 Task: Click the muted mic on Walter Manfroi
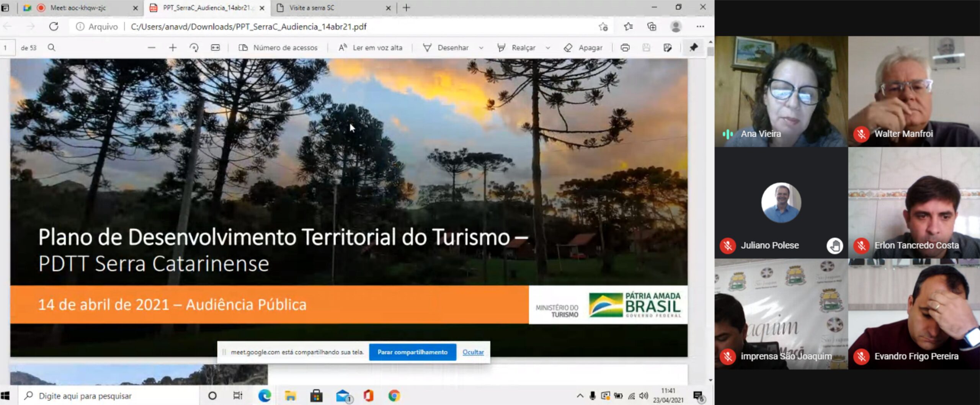tap(861, 134)
